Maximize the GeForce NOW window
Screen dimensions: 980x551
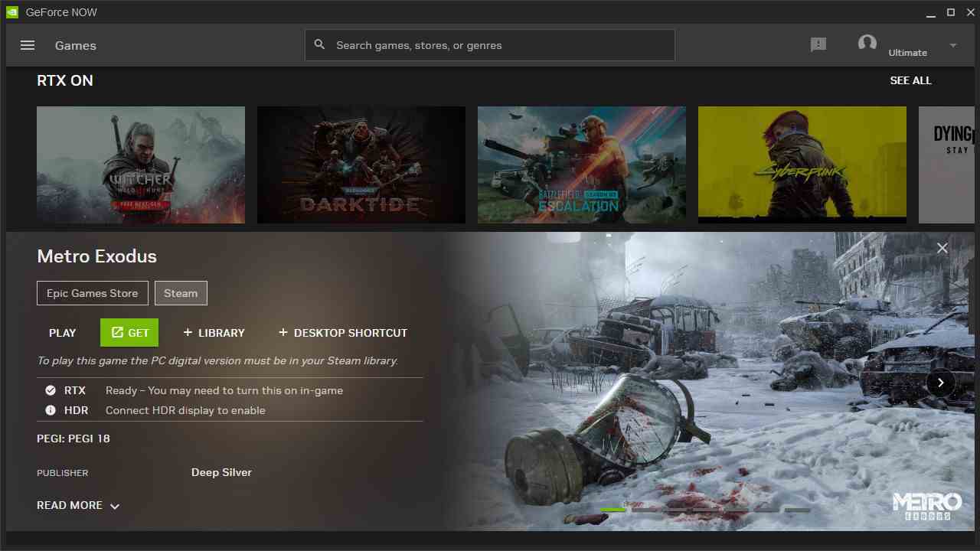pyautogui.click(x=951, y=12)
